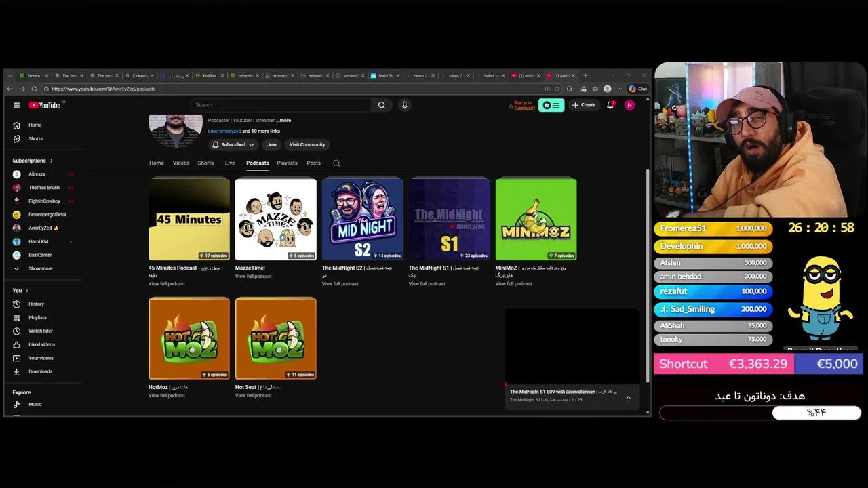Click the YouTube logo

point(45,105)
